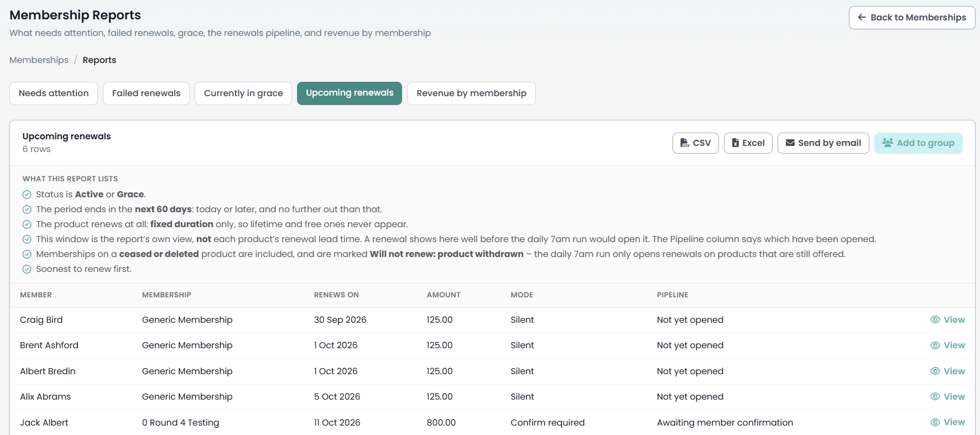This screenshot has height=435, width=980.
Task: Show Revenue by membership report
Action: (471, 93)
